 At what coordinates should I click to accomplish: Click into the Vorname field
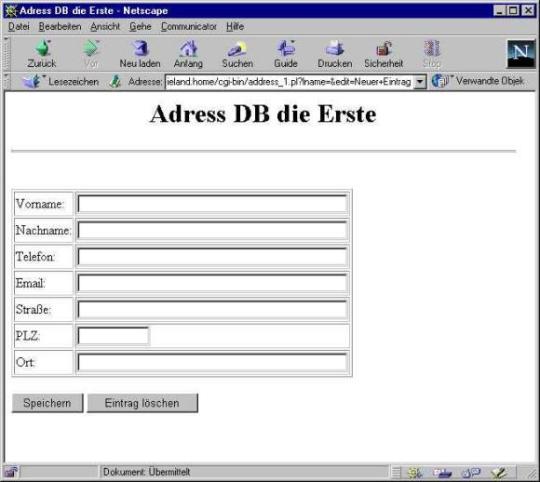[212, 204]
